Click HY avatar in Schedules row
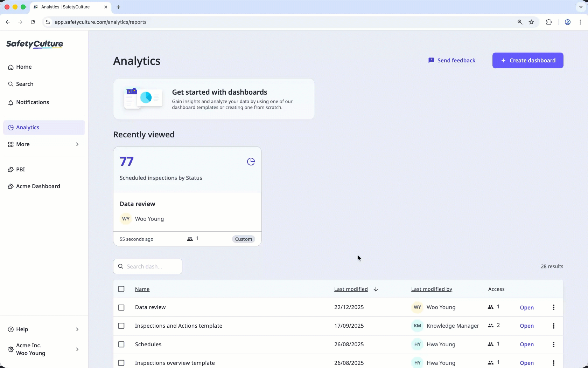The width and height of the screenshot is (588, 368). click(417, 345)
